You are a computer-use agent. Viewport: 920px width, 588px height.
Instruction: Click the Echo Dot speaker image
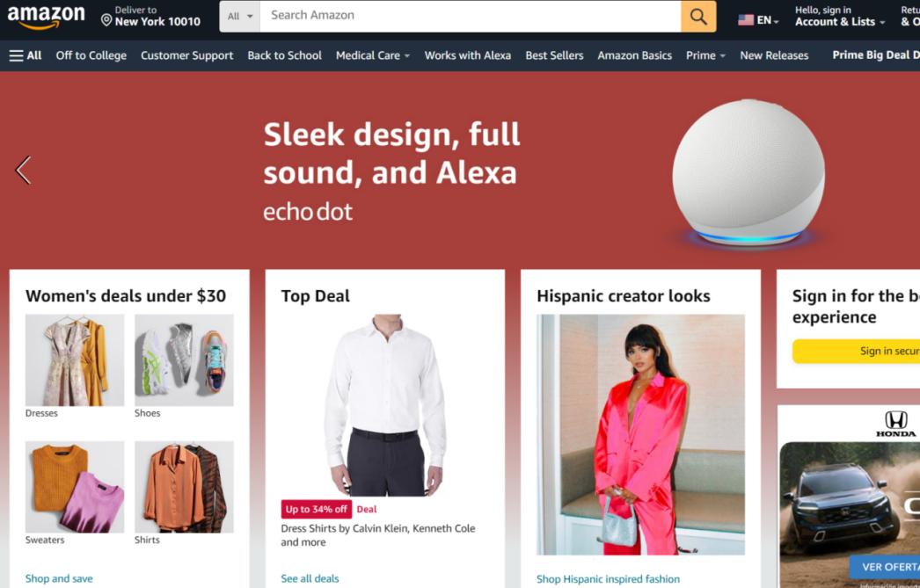tap(748, 172)
